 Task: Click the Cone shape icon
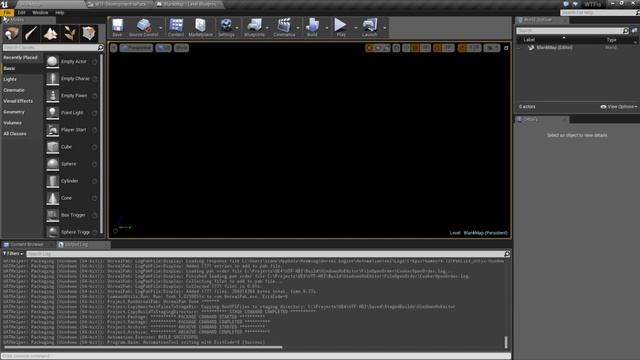(x=52, y=198)
